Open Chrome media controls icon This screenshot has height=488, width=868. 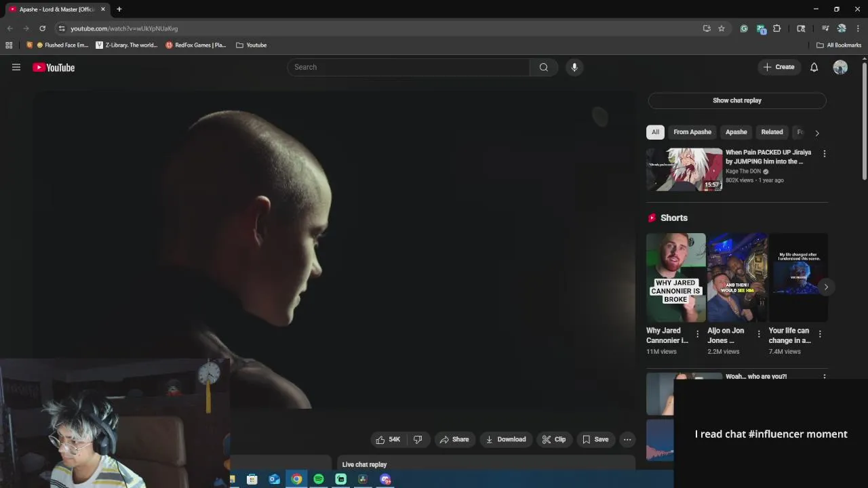tap(825, 28)
